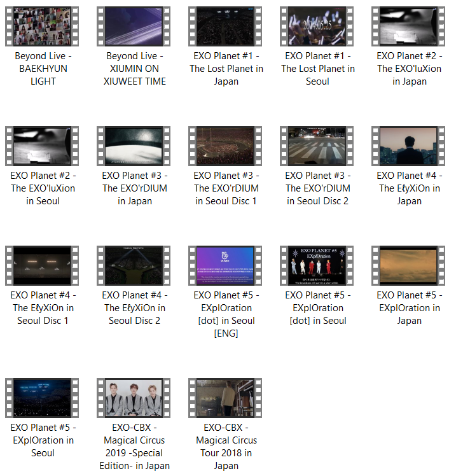This screenshot has width=449, height=476.
Task: Select the EXO-CBX Magical Circus 2019 Special Edition thumbnail
Action: coord(134,398)
